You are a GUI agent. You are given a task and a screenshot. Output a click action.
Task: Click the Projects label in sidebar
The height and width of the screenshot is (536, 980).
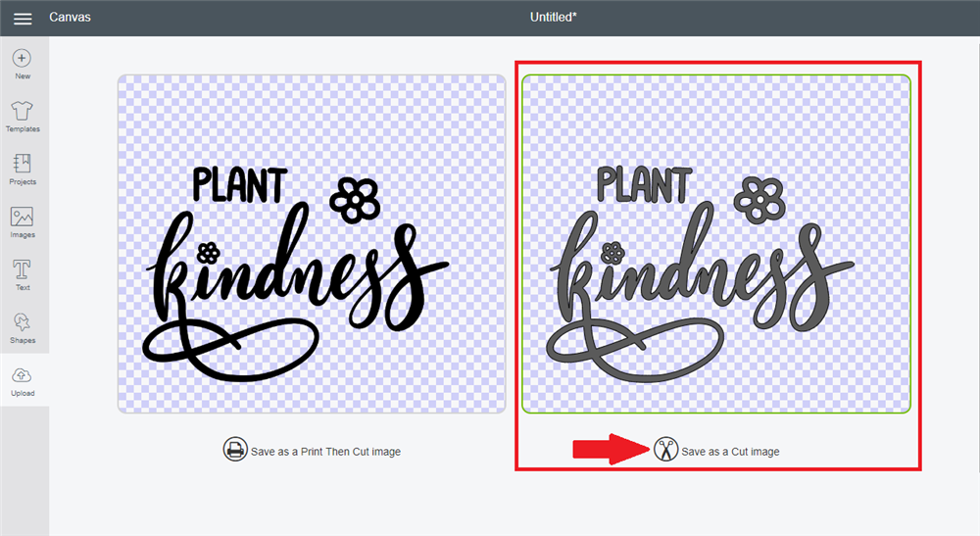tap(23, 182)
